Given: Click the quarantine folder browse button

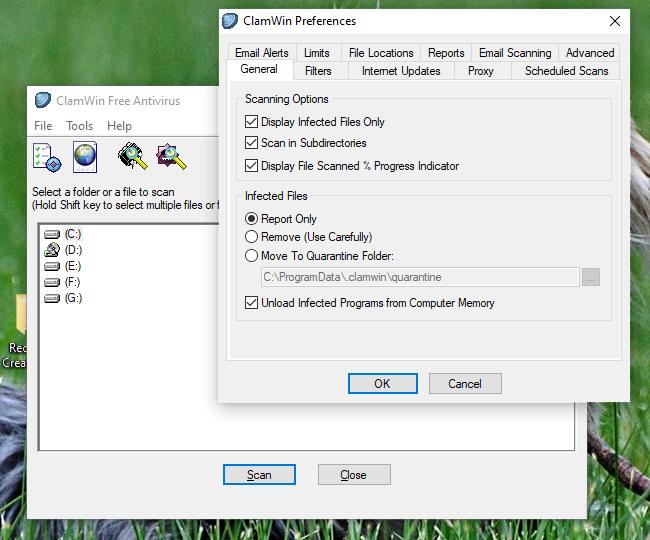Looking at the screenshot, I should pos(591,277).
